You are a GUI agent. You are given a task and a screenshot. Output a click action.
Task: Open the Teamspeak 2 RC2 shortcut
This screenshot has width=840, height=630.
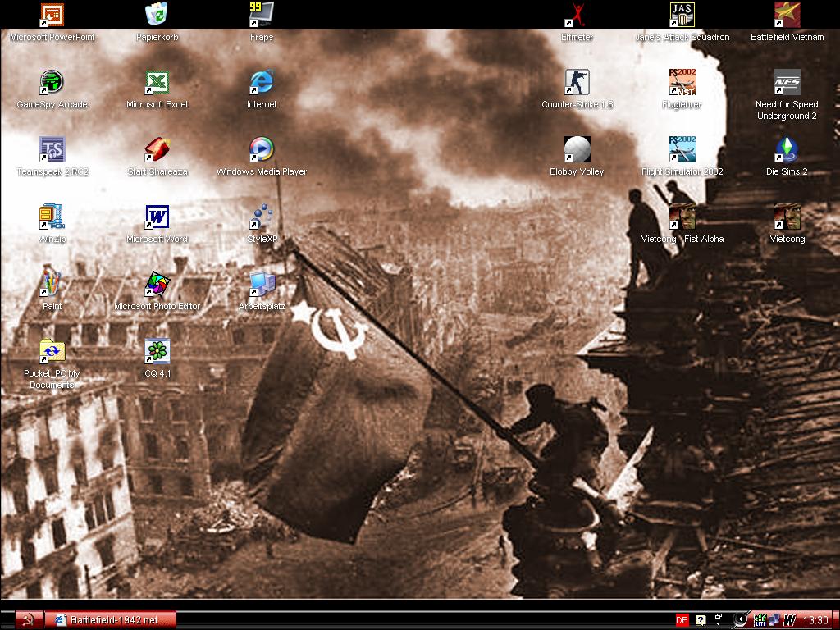pyautogui.click(x=52, y=149)
